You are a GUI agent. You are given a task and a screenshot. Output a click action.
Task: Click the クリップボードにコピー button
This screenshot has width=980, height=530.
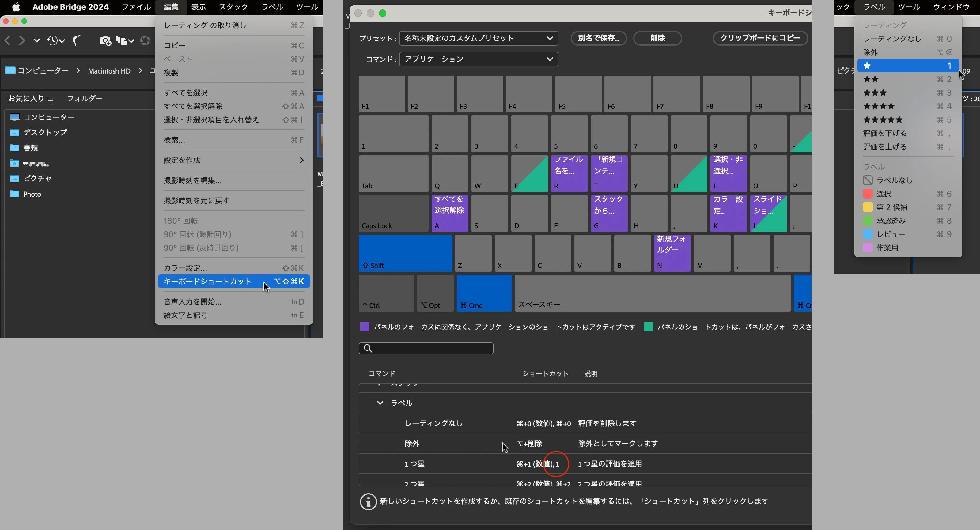point(760,38)
